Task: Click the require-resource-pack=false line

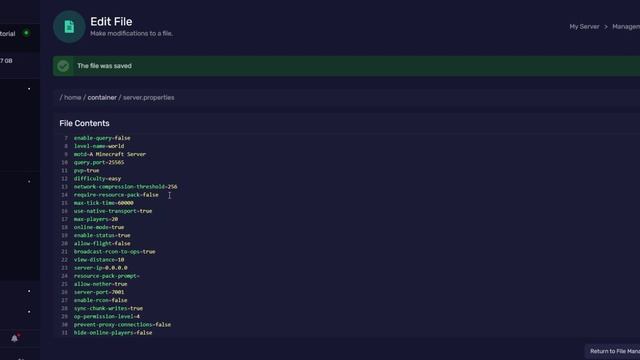Action: (x=116, y=195)
